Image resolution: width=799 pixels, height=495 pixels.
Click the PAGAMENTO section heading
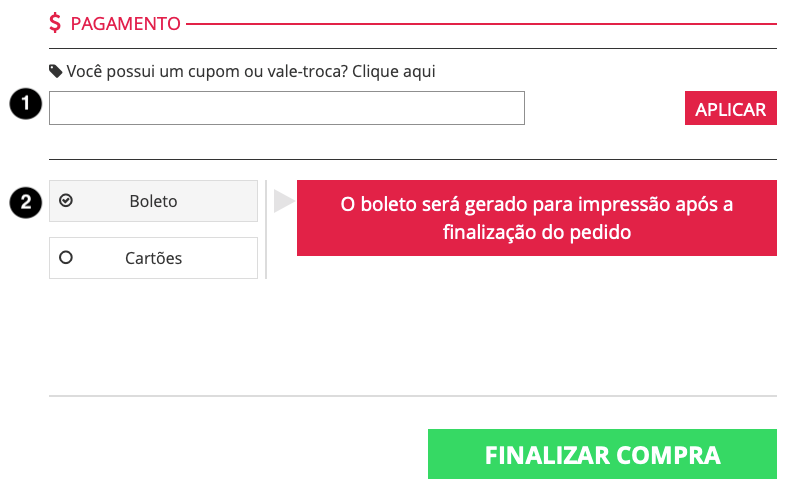click(x=125, y=23)
